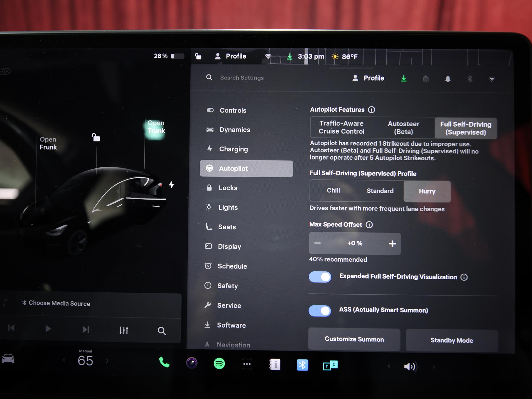Viewport: 532px width, 399px height.
Task: Select Autosteer (Beta) option
Action: 403,128
